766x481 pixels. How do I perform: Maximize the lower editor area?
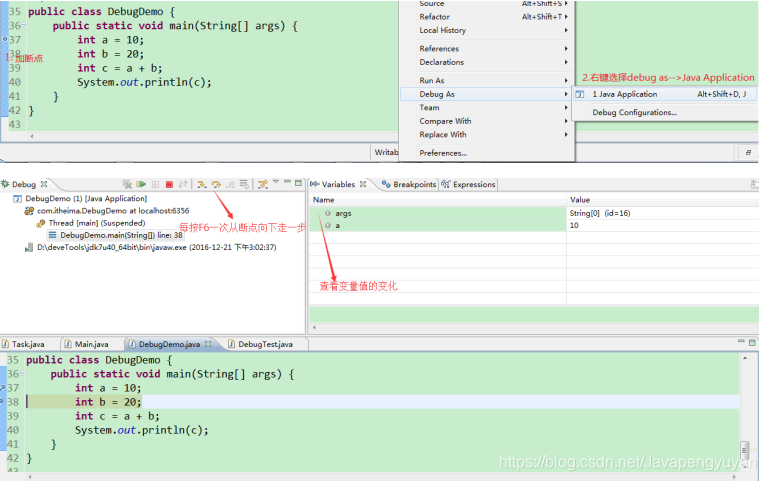coord(752,342)
